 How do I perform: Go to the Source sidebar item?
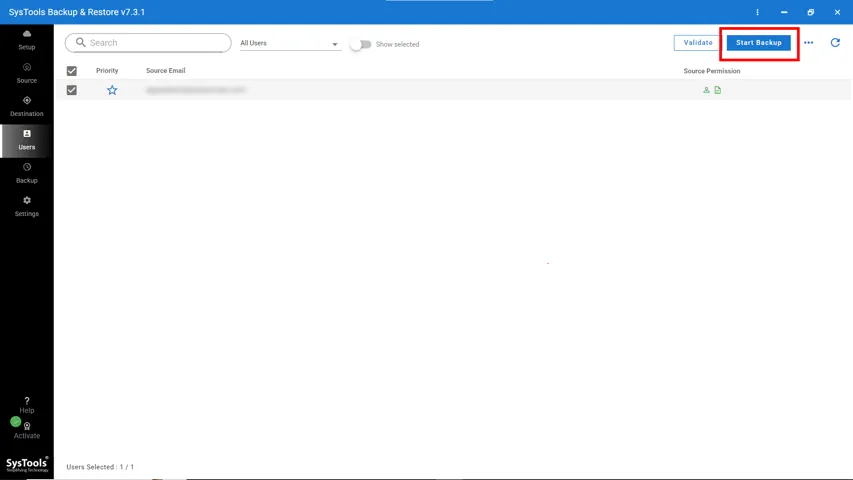point(27,73)
